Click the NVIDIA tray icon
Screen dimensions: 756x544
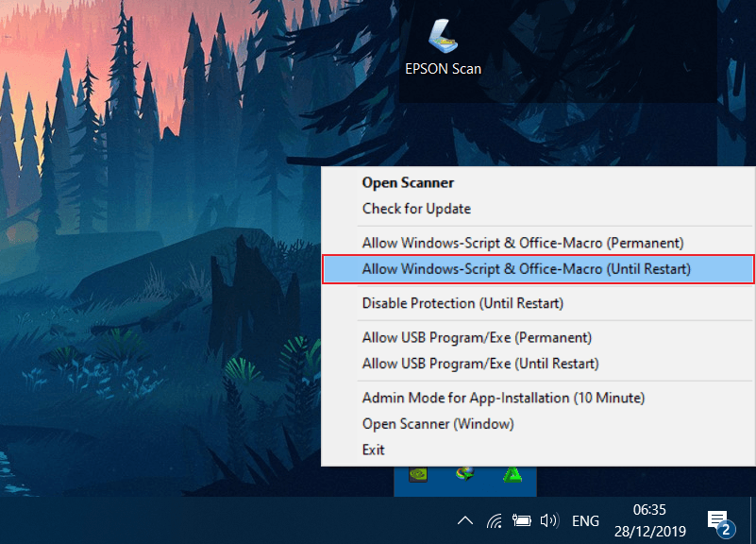(x=418, y=475)
